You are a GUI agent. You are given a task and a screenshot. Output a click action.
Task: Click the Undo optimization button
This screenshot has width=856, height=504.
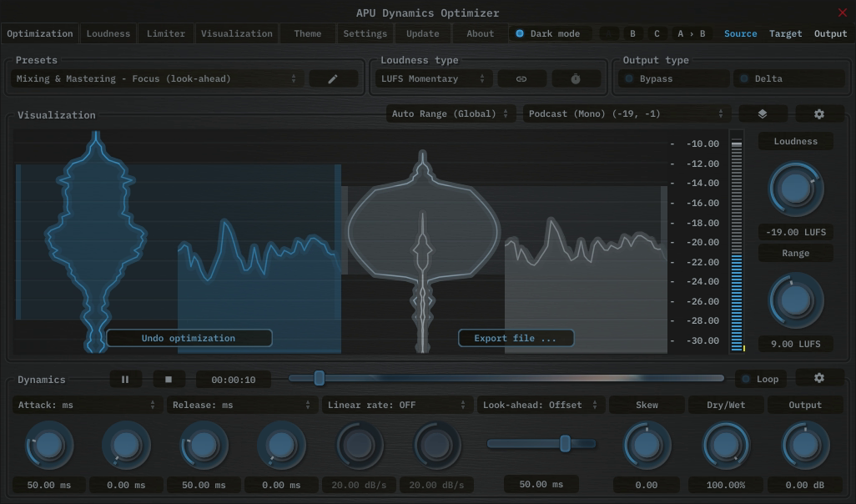click(x=189, y=338)
